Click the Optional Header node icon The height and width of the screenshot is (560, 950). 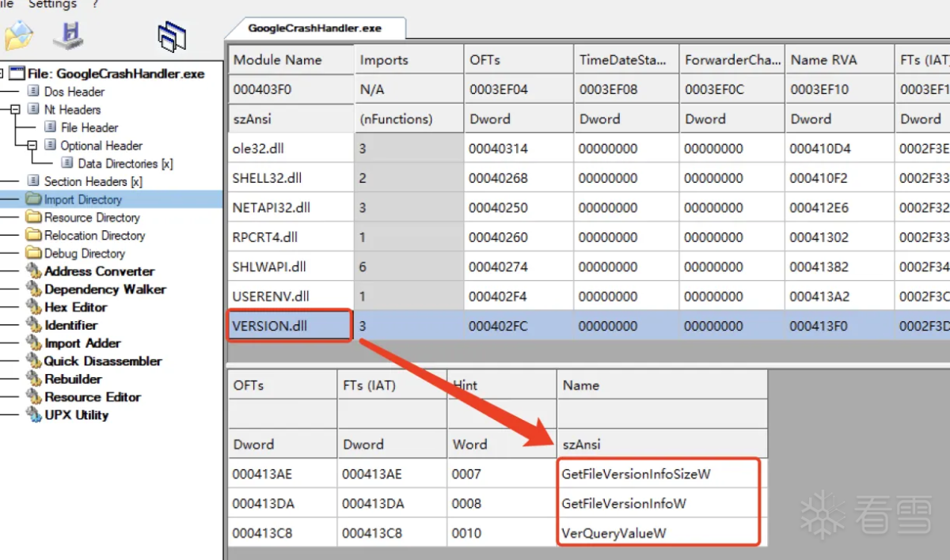50,145
